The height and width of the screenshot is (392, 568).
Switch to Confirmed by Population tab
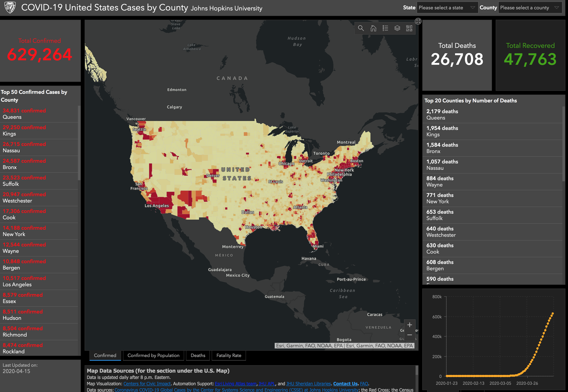click(153, 355)
